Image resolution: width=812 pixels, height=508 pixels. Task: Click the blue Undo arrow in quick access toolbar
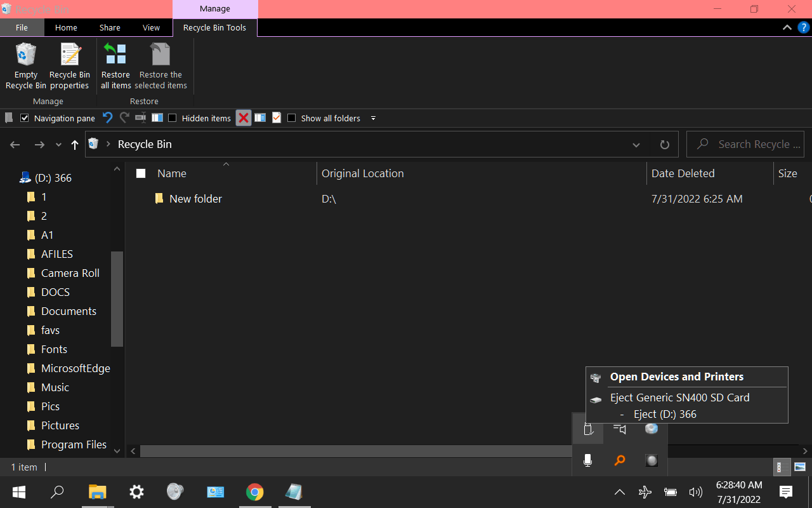point(108,117)
